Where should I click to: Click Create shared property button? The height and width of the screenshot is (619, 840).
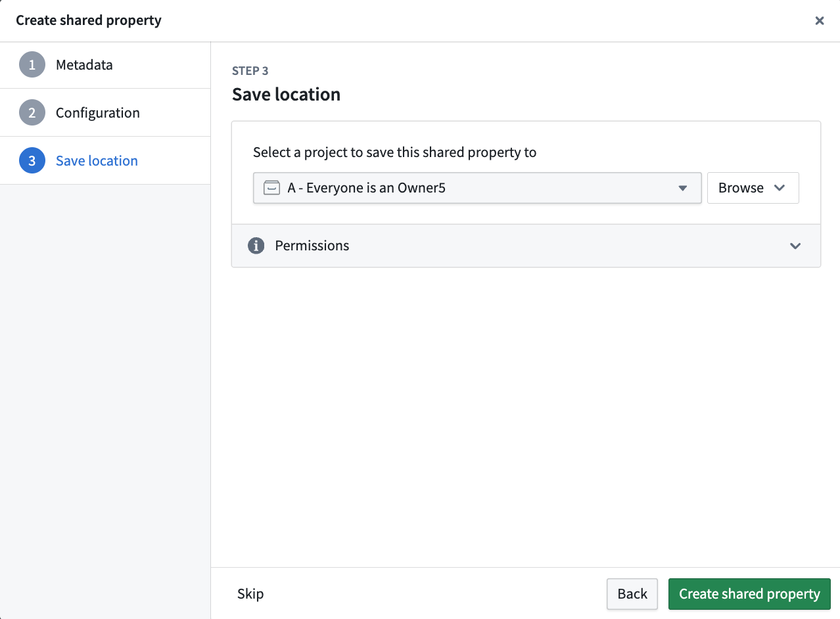tap(749, 594)
